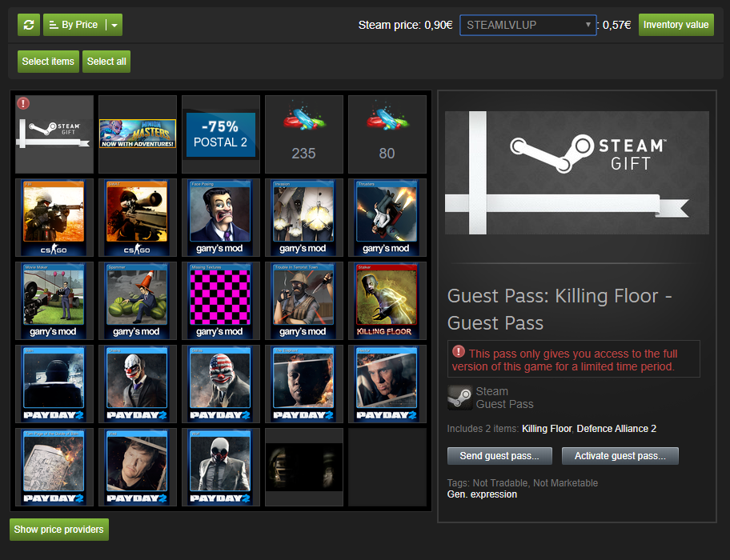The image size is (730, 560).
Task: Click the Select all button
Action: click(106, 62)
